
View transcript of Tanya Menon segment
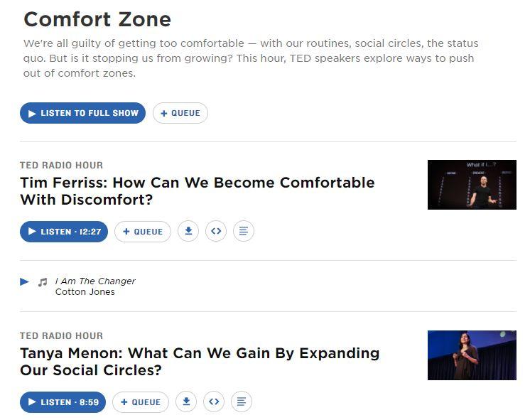[x=242, y=402]
